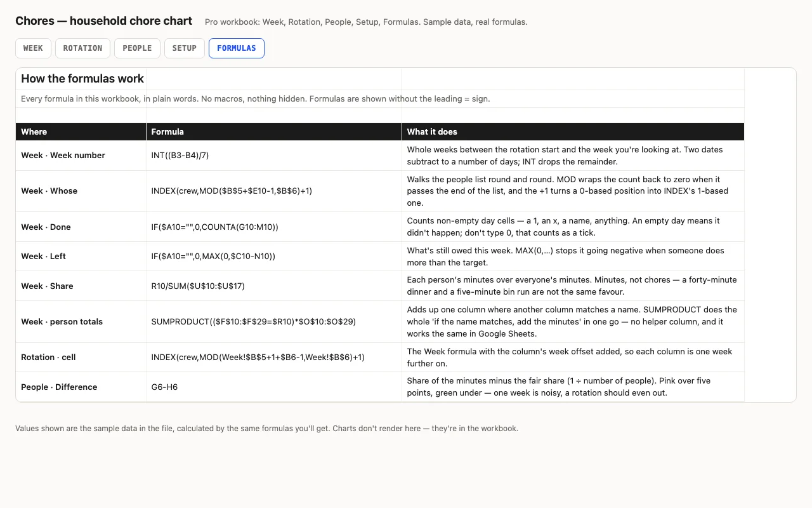Image resolution: width=812 pixels, height=508 pixels.
Task: Click the 'Chores — household chore chart' title
Action: pos(103,21)
